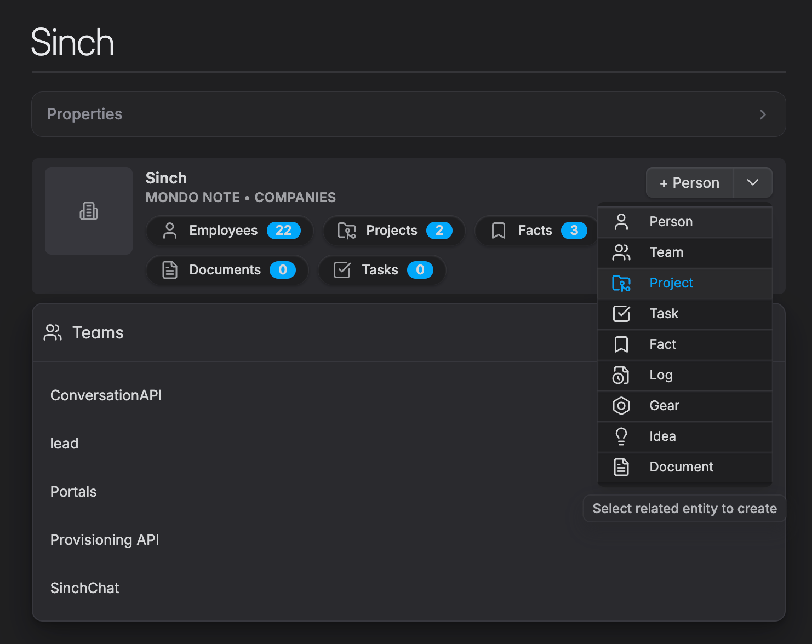Pick Log from the create menu
The height and width of the screenshot is (644, 812).
coord(685,375)
